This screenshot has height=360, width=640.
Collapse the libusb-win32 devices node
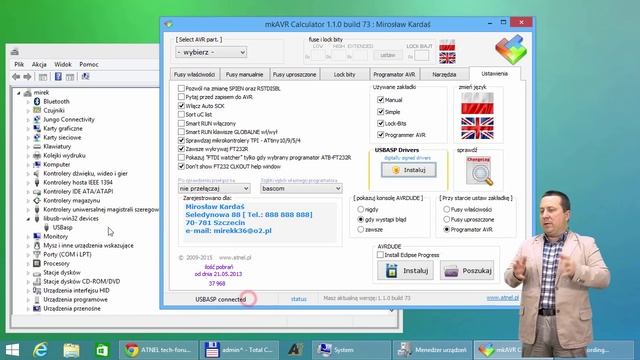28,219
